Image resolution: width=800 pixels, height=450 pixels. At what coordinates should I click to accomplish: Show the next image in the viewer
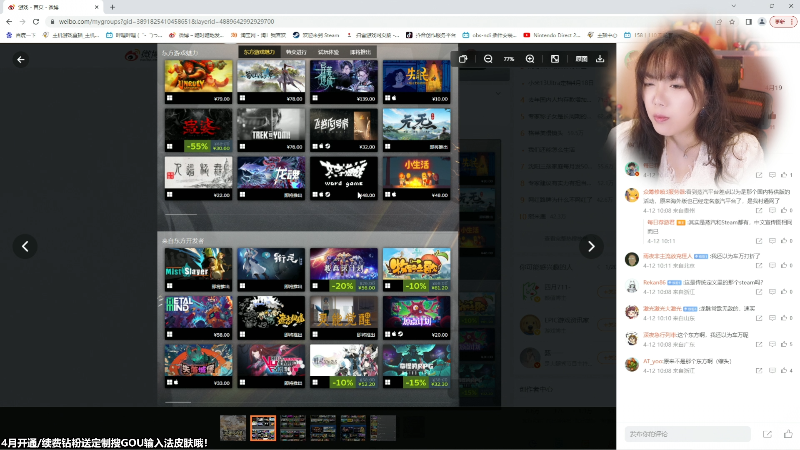(591, 246)
